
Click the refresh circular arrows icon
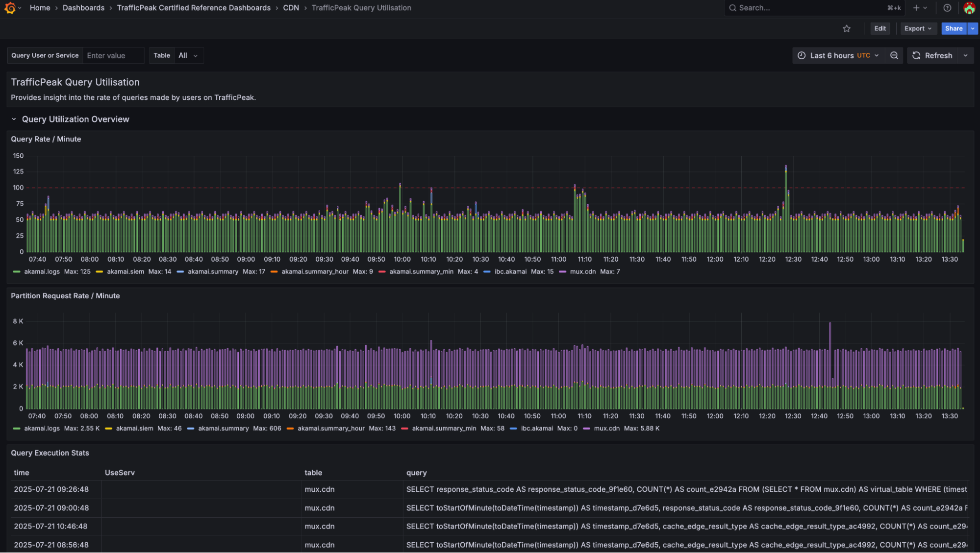[916, 55]
